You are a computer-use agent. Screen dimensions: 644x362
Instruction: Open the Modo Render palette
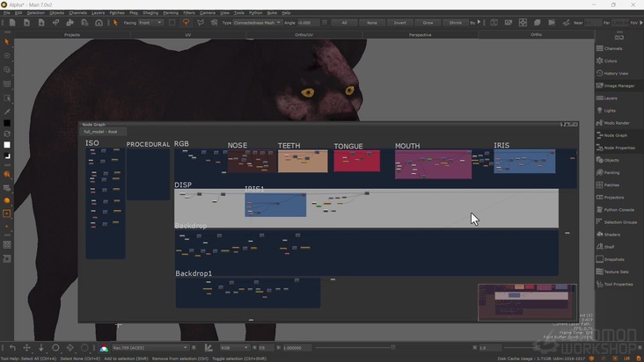click(x=617, y=123)
